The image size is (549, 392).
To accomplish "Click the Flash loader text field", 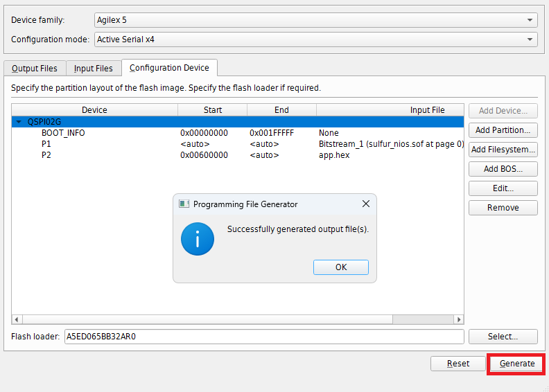I will tap(263, 337).
